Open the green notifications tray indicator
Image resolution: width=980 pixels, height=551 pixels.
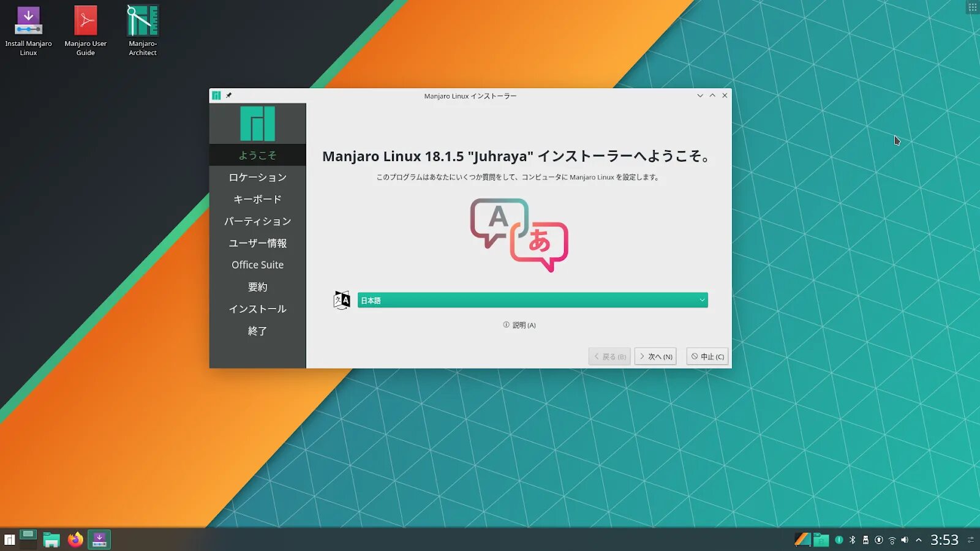pyautogui.click(x=839, y=540)
